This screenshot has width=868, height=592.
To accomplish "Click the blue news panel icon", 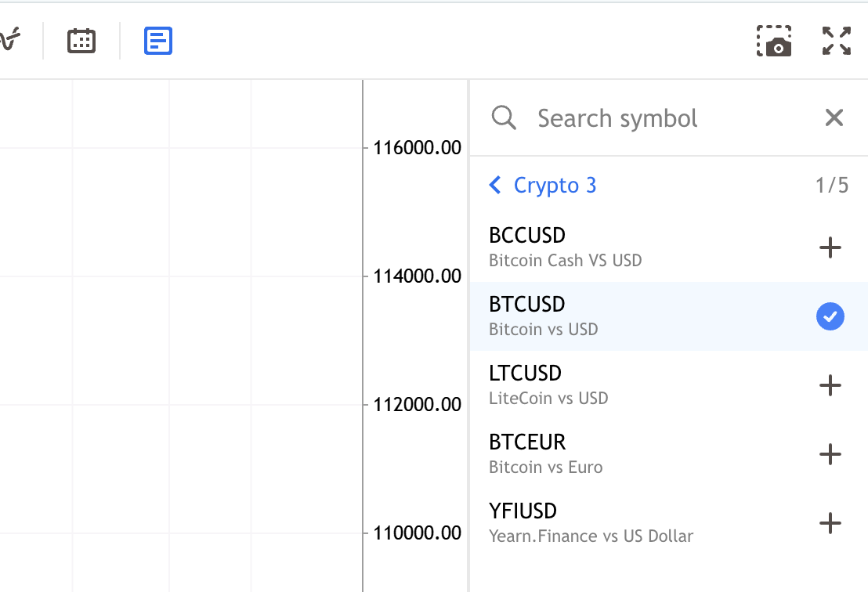I will [x=157, y=41].
